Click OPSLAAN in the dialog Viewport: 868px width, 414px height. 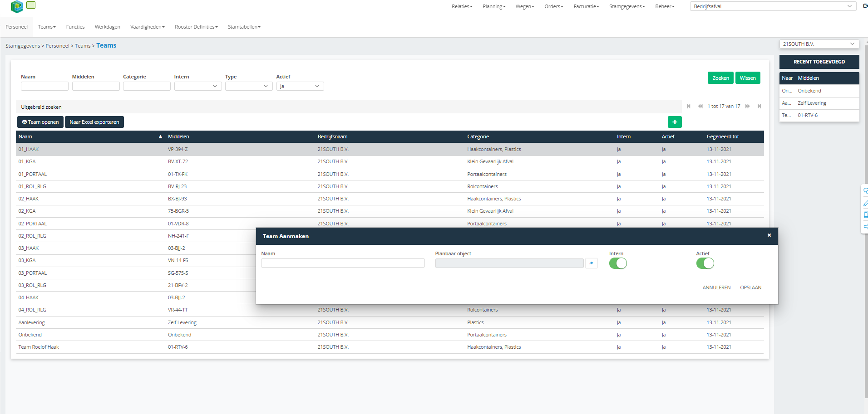coord(751,287)
